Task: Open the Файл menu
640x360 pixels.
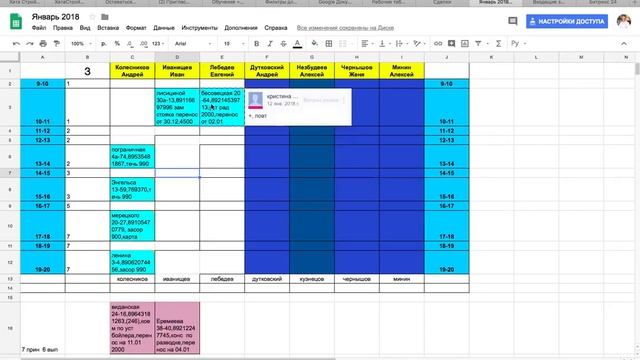Action: tap(39, 28)
